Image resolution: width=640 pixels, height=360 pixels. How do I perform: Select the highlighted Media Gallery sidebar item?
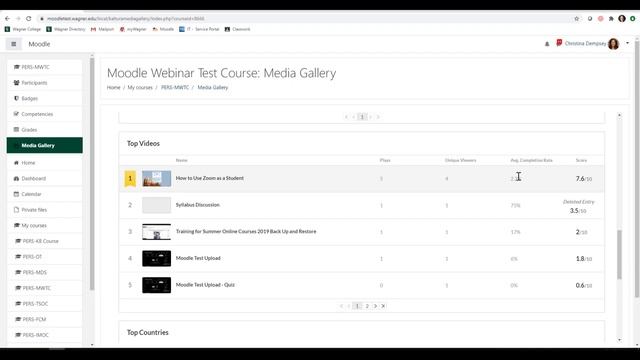tap(44, 145)
